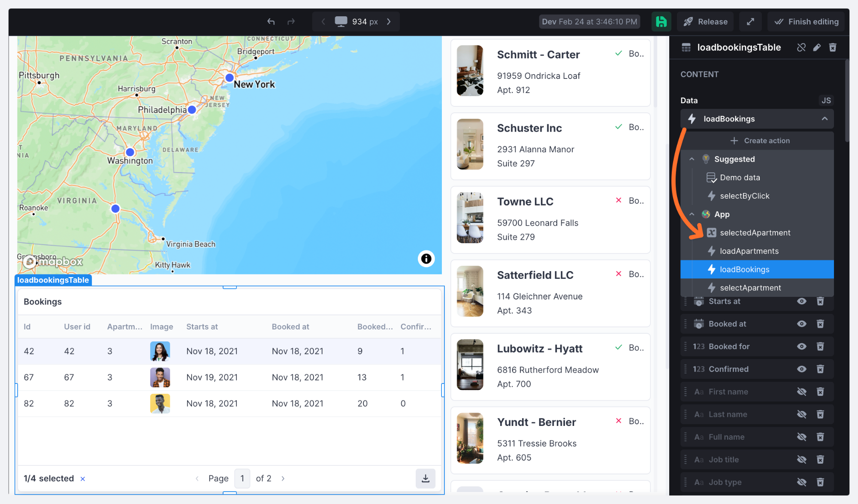Show the hidden Job title column
This screenshot has width=858, height=504.
tap(801, 460)
